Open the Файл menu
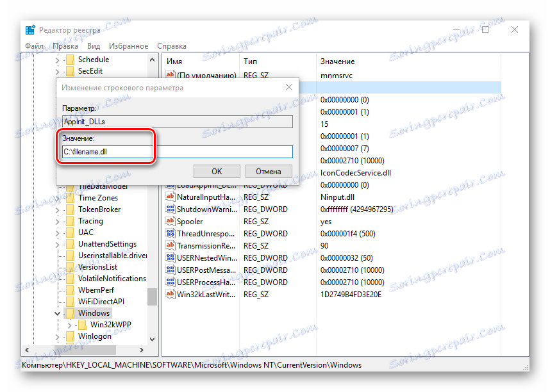 pyautogui.click(x=35, y=46)
